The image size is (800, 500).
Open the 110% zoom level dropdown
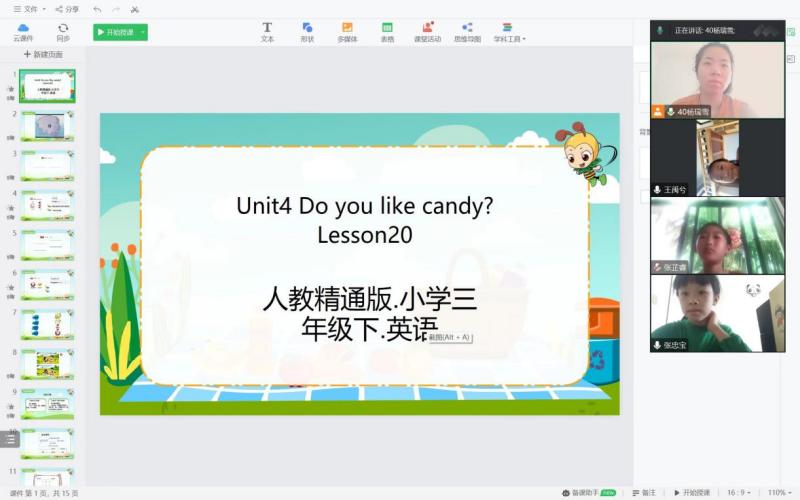777,492
